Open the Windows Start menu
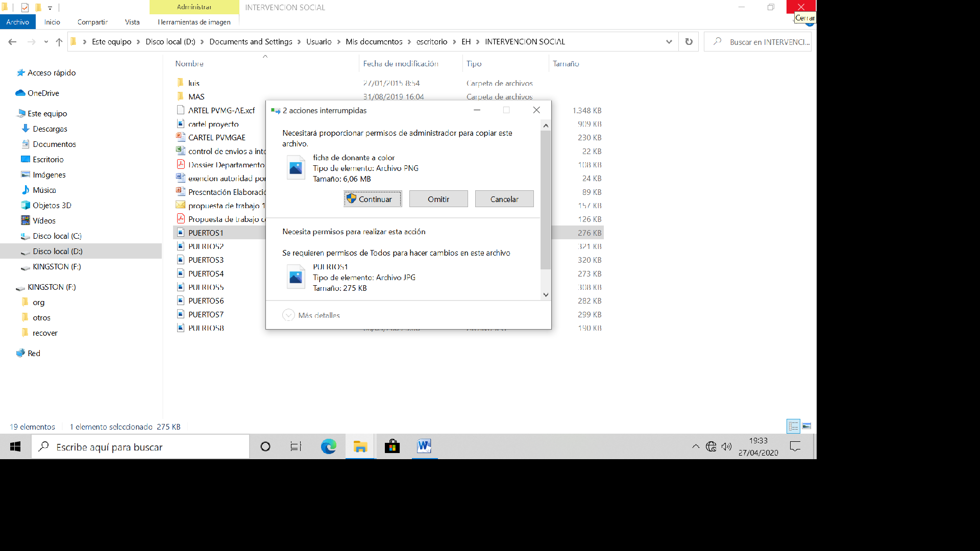 coord(15,447)
